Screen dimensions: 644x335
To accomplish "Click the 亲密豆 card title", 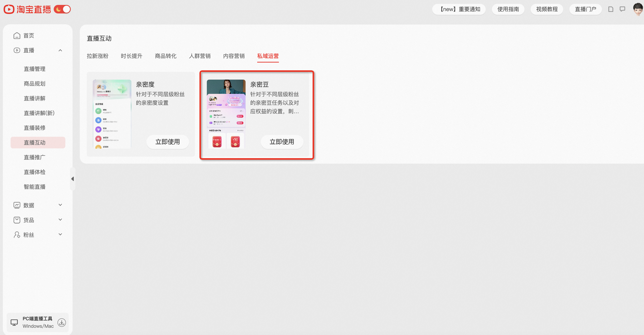I will click(x=260, y=85).
